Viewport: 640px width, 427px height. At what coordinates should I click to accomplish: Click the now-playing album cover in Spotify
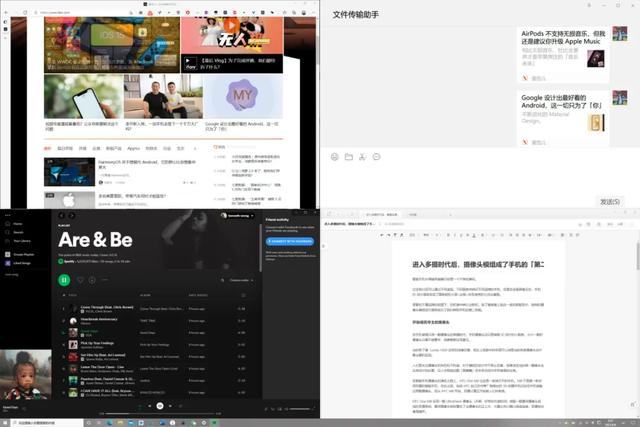[26, 374]
